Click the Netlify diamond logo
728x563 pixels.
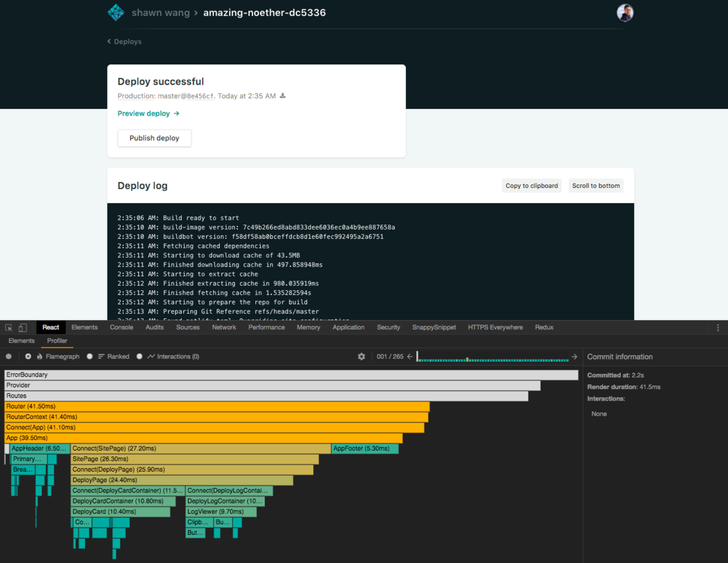pos(116,12)
